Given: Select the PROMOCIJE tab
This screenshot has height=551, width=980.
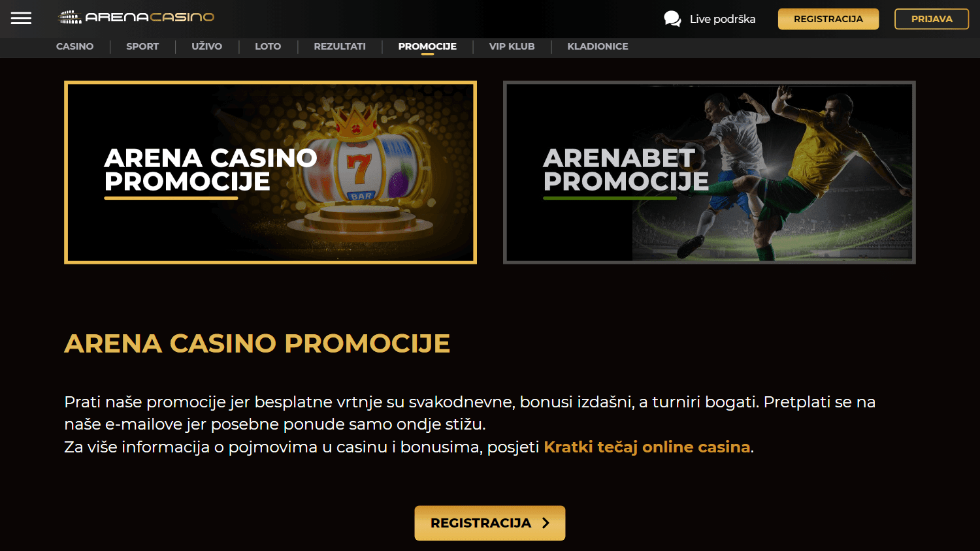Looking at the screenshot, I should click(x=427, y=46).
